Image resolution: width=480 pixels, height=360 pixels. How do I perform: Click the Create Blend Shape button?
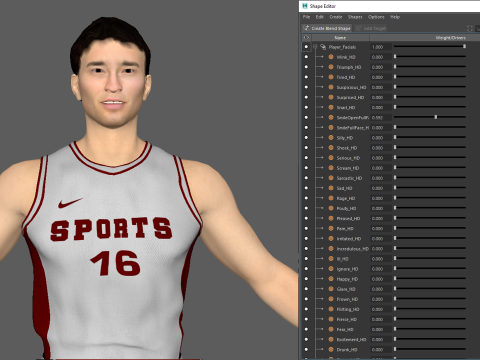click(x=327, y=28)
